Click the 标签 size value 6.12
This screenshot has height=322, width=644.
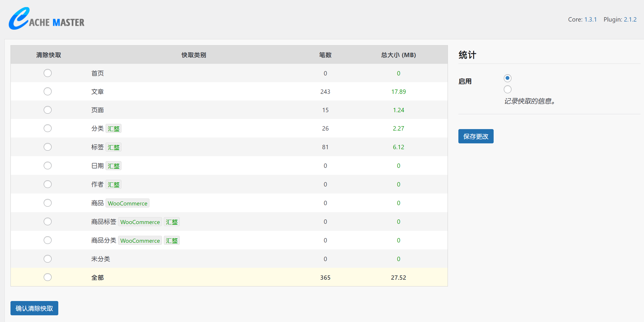point(398,147)
